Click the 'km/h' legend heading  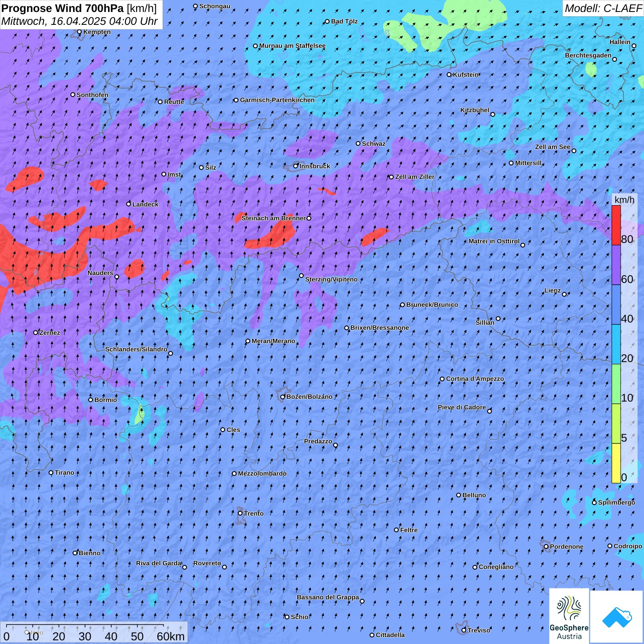pos(624,199)
